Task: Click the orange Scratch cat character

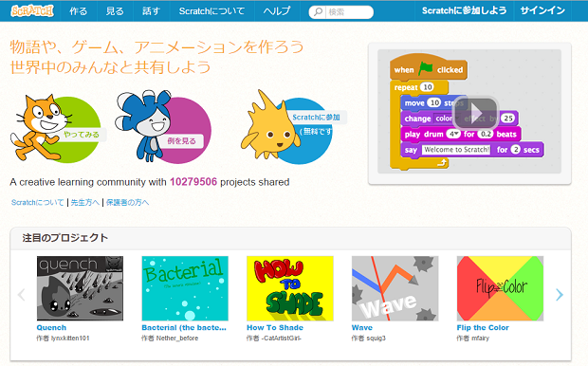Action: 40,127
